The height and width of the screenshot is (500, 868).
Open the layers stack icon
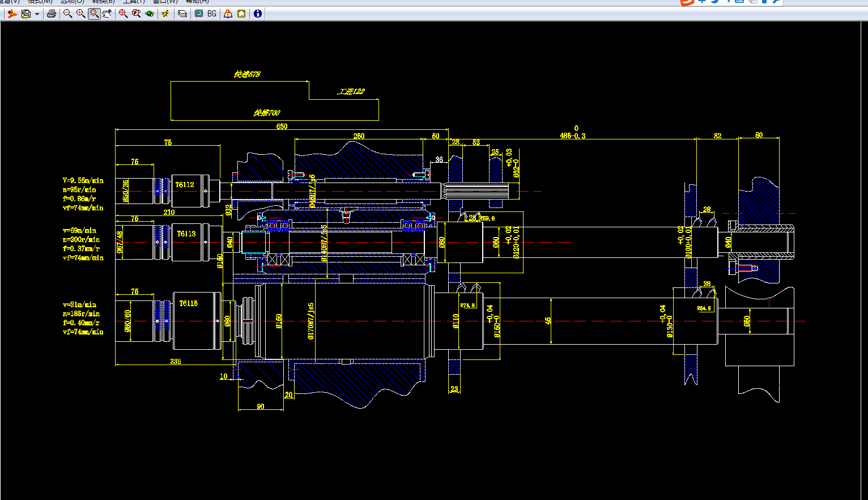(x=182, y=14)
